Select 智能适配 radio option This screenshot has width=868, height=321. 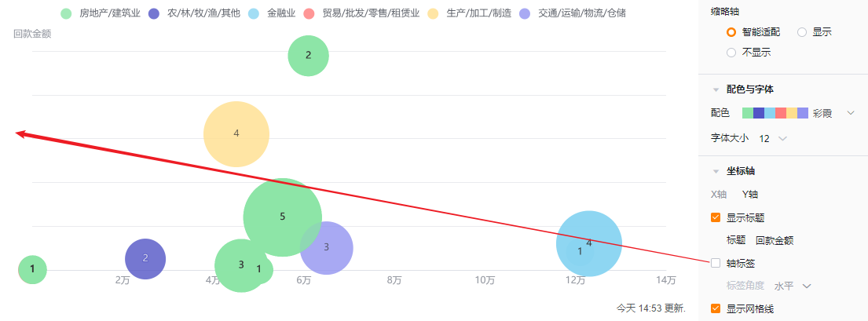coord(731,32)
